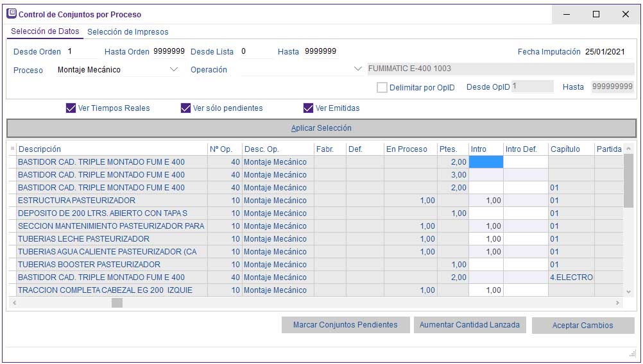
Task: Expand the Operación dropdown
Action: pyautogui.click(x=357, y=70)
